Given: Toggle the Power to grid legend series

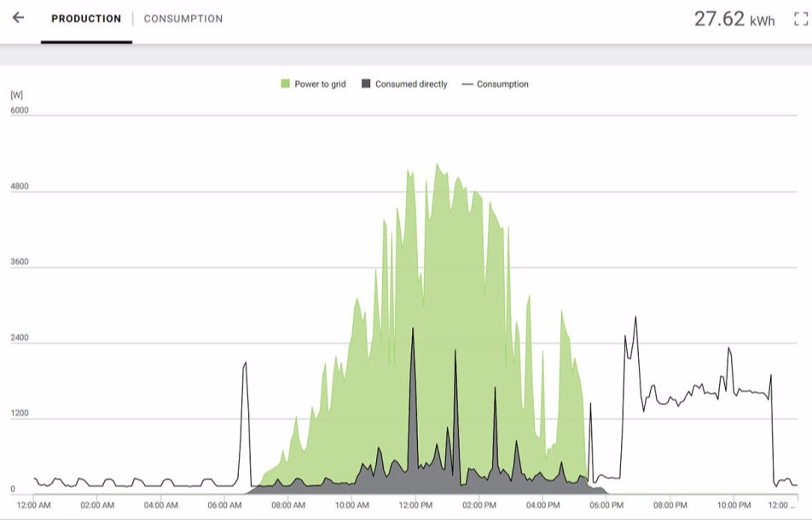Looking at the screenshot, I should pos(313,84).
